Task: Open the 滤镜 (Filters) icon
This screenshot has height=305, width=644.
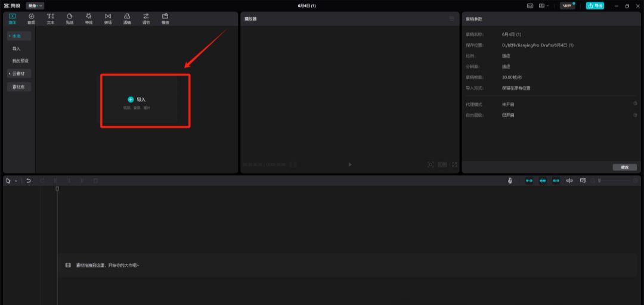Action: point(127,18)
